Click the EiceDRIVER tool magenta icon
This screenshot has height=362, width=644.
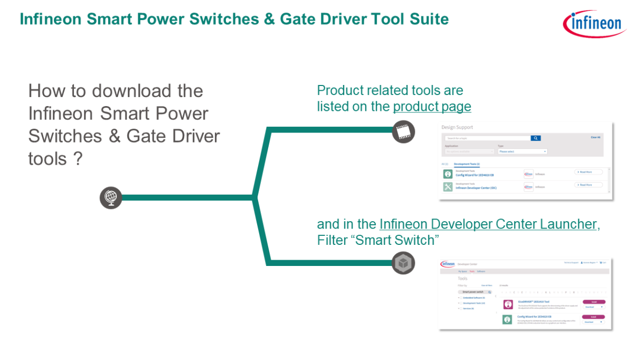pyautogui.click(x=507, y=304)
